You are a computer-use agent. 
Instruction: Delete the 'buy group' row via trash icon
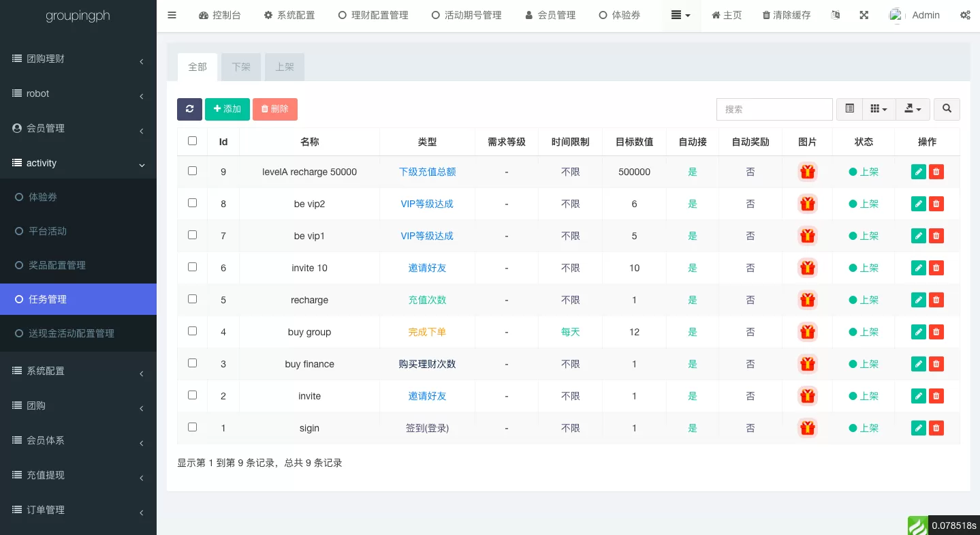(x=936, y=332)
